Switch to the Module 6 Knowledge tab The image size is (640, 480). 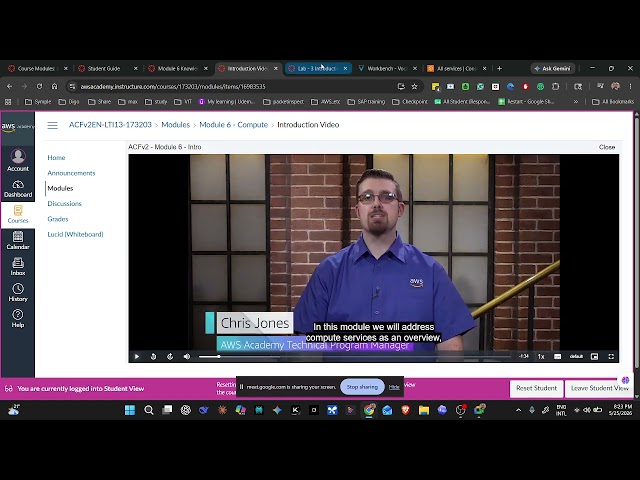pyautogui.click(x=178, y=69)
